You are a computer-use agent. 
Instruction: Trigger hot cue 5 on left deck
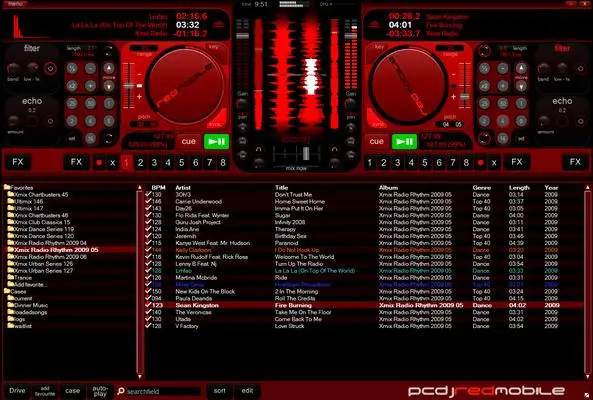[182, 163]
